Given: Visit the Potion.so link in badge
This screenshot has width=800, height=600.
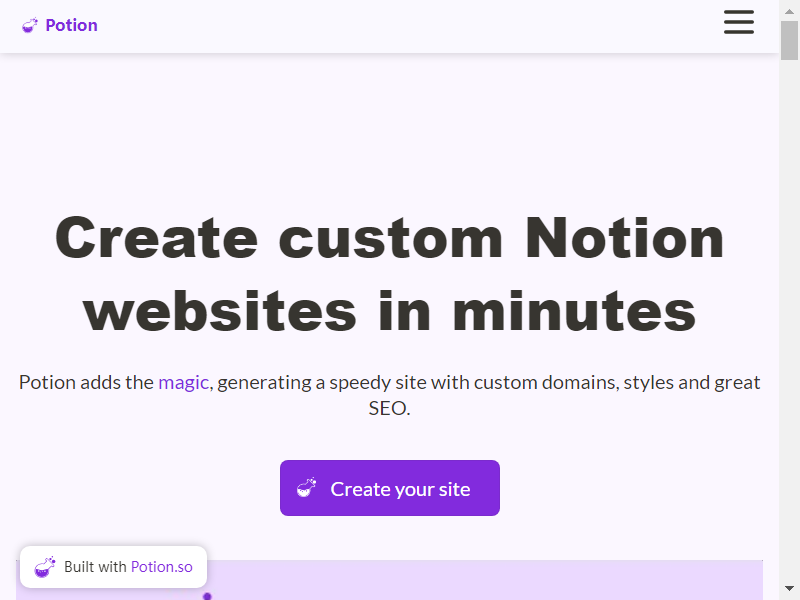Looking at the screenshot, I should [162, 567].
